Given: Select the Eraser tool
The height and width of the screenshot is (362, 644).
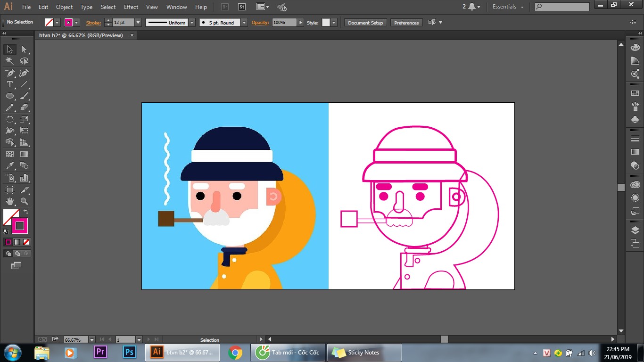Looking at the screenshot, I should click(x=24, y=107).
